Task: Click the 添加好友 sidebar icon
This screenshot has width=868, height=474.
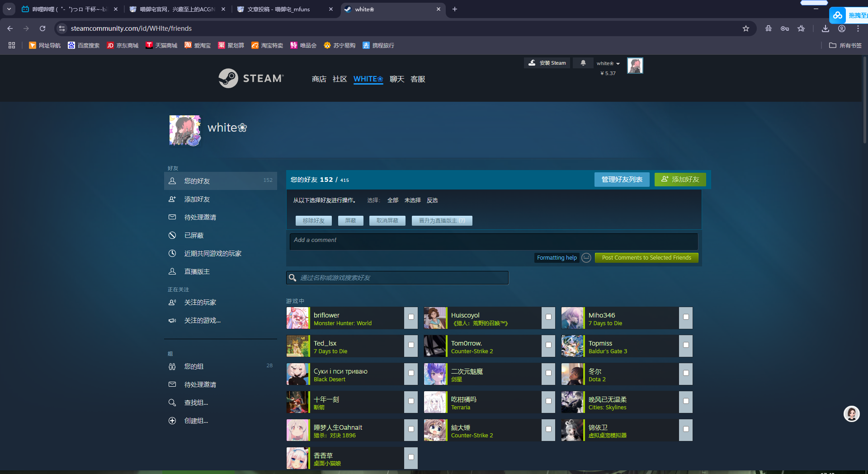Action: (172, 199)
